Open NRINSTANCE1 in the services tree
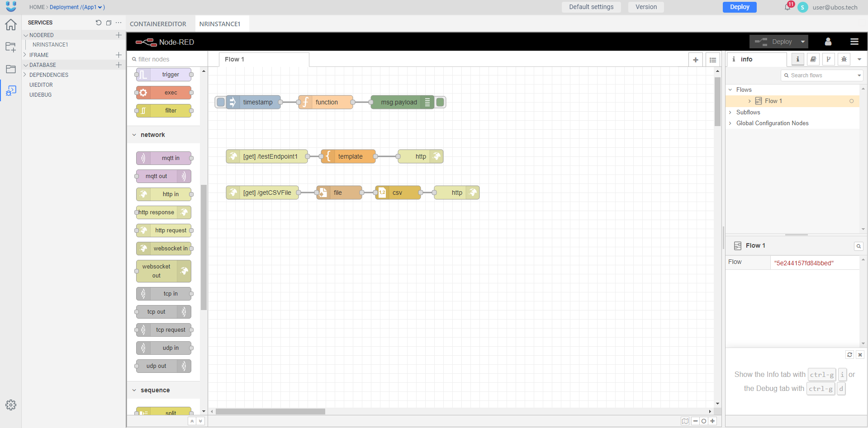Viewport: 868px width, 428px height. [50, 45]
